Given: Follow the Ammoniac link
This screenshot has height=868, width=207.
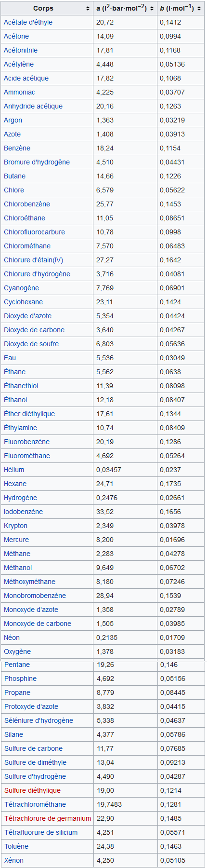Looking at the screenshot, I should [x=19, y=92].
